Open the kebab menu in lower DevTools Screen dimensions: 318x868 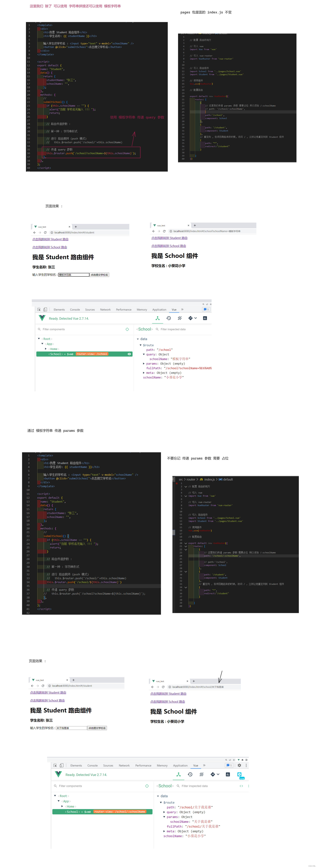[x=246, y=766]
